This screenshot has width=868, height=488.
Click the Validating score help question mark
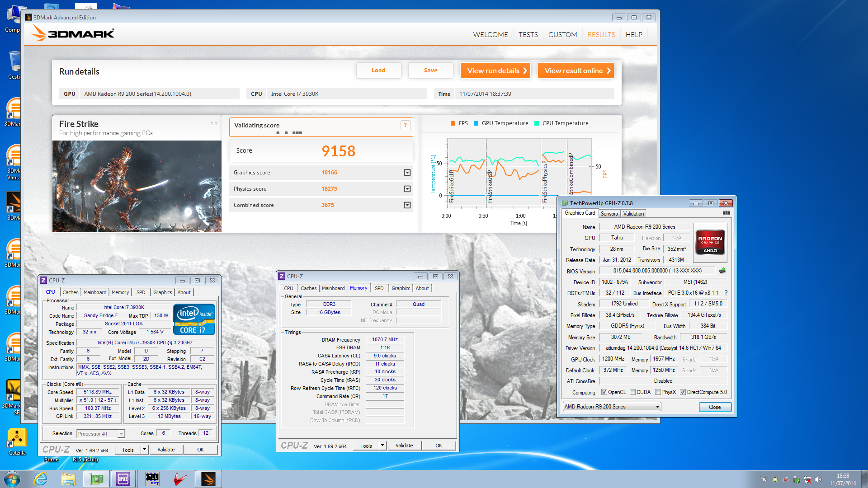(405, 126)
